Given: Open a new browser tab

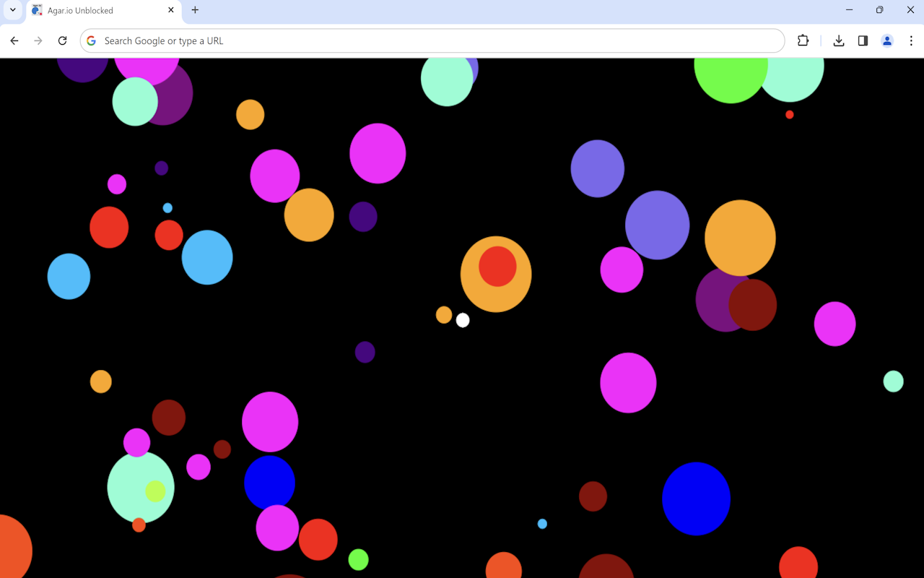Looking at the screenshot, I should (194, 10).
